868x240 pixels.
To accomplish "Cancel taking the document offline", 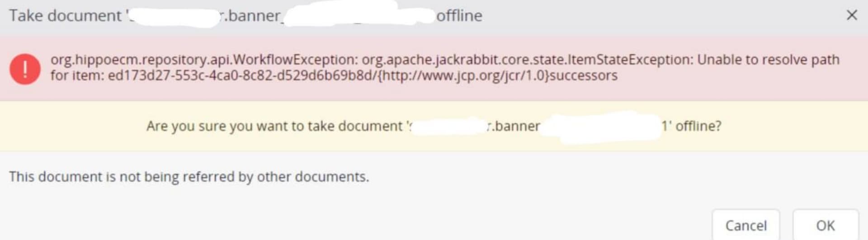I will (x=745, y=225).
